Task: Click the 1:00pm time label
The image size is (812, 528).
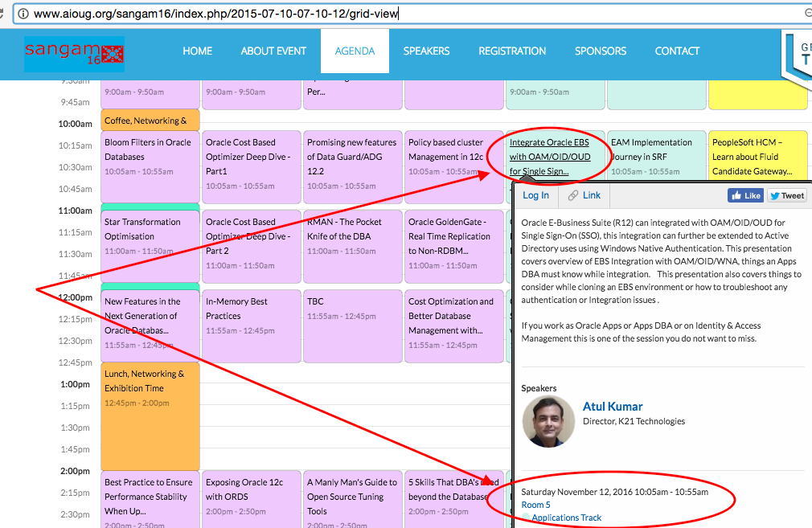Action: [75, 384]
